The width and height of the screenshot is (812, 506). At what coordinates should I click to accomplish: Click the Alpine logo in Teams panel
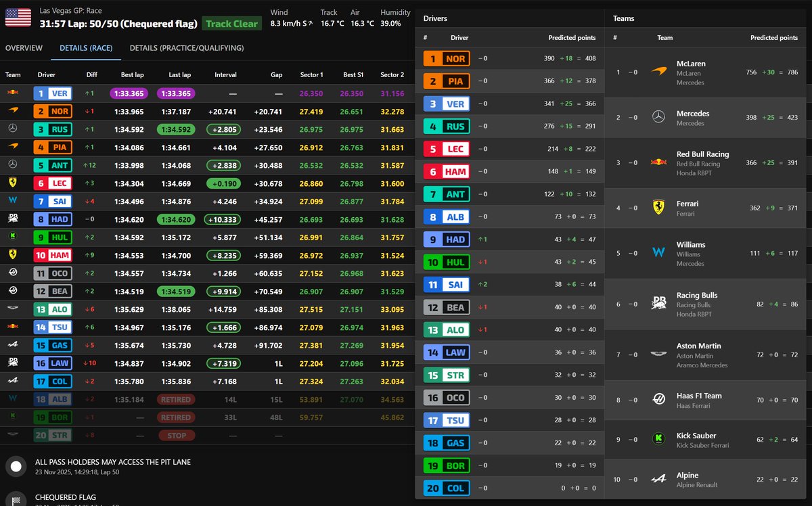click(x=658, y=479)
